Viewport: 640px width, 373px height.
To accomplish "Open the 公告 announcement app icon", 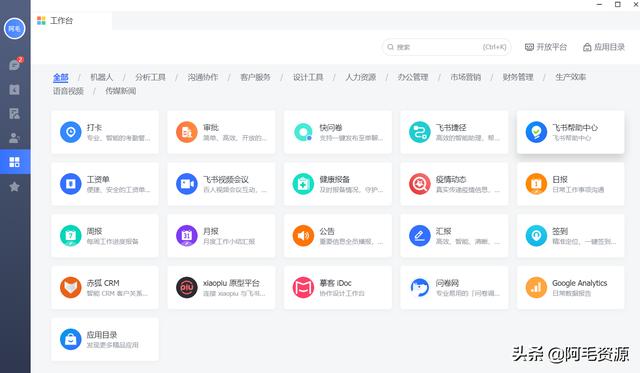I will click(x=303, y=236).
